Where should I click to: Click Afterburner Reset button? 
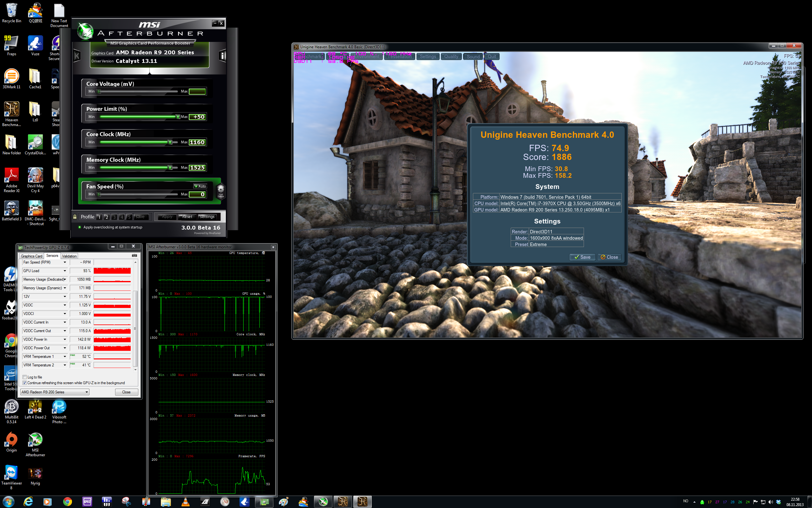pos(187,217)
